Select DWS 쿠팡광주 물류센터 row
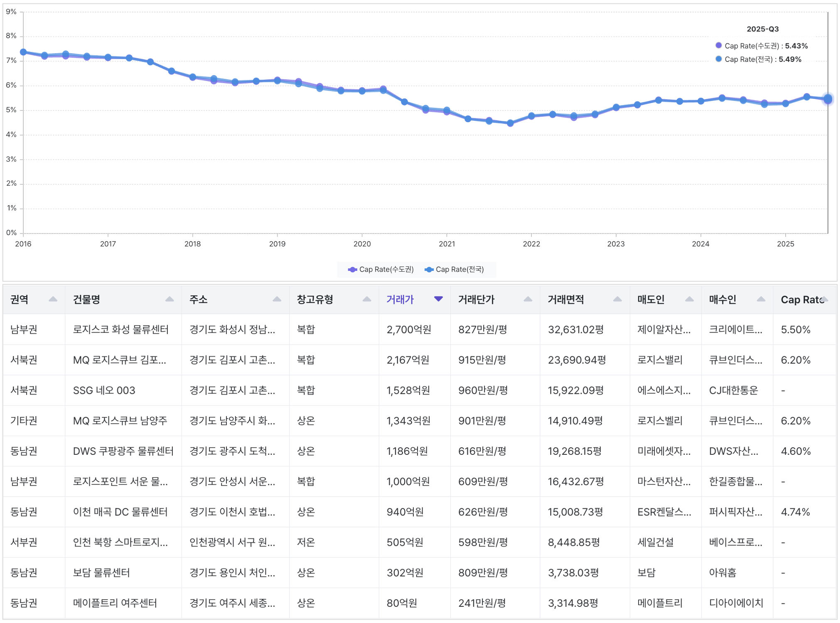 pyautogui.click(x=123, y=451)
